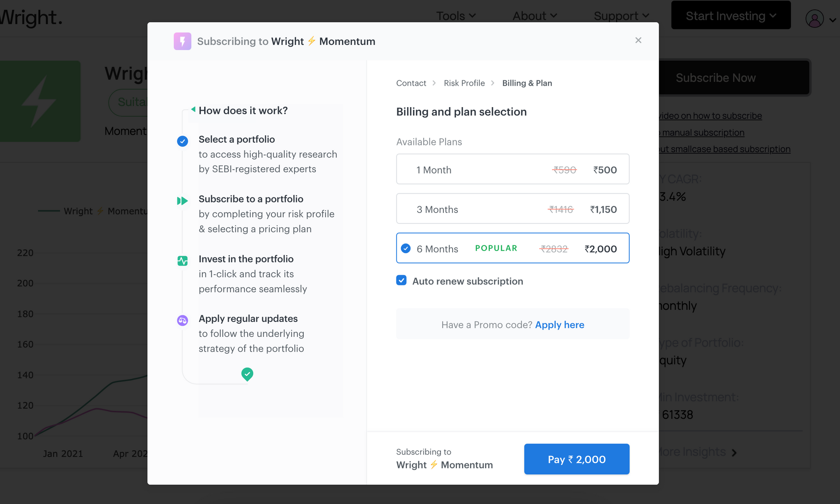
Task: Open the user account avatar icon
Action: (814, 18)
